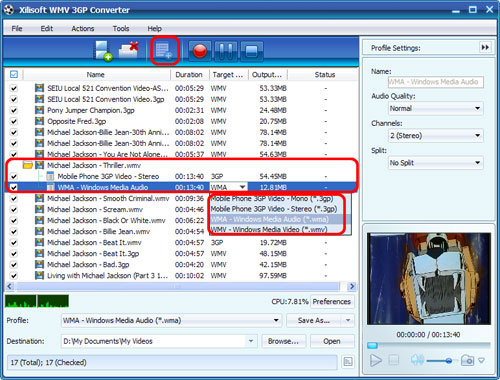Open the Profile dropdown at bottom
The image size is (500, 380).
pos(171,320)
